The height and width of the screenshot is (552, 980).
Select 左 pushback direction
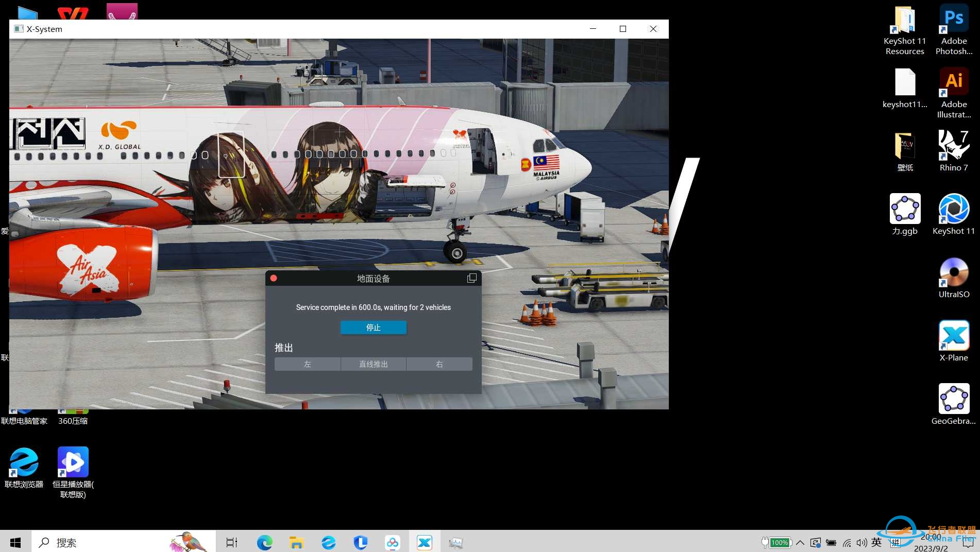click(x=308, y=364)
